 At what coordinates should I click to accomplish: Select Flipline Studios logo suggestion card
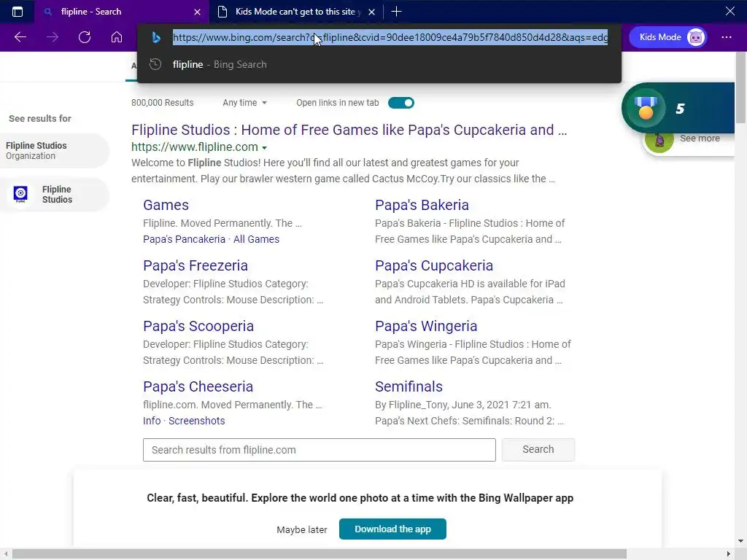click(x=53, y=194)
